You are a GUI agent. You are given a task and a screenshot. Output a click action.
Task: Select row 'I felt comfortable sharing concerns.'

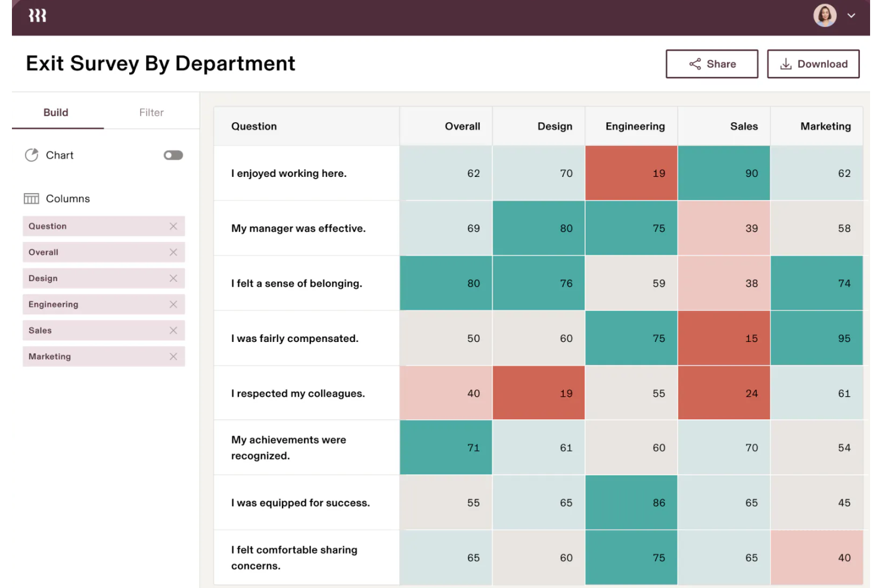coord(538,558)
